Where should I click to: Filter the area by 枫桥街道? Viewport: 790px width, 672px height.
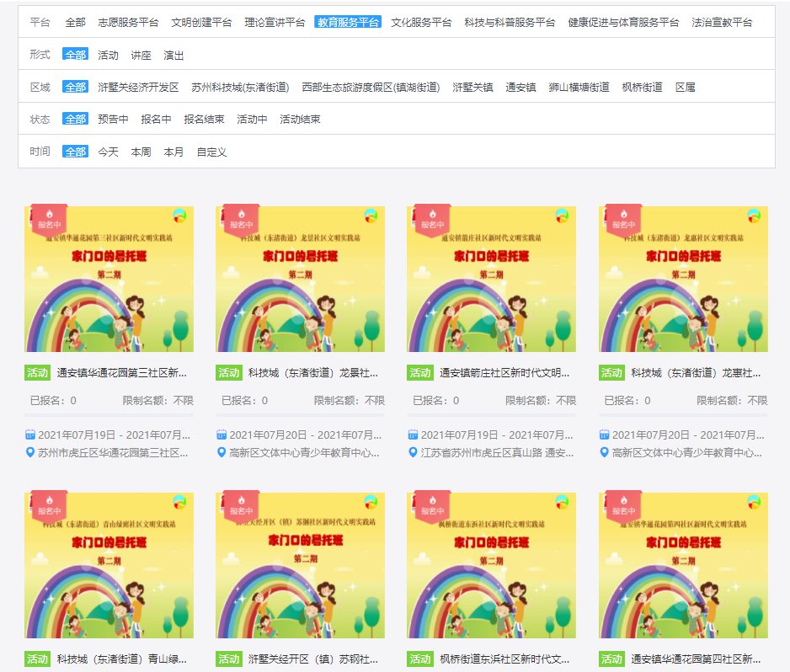[642, 87]
